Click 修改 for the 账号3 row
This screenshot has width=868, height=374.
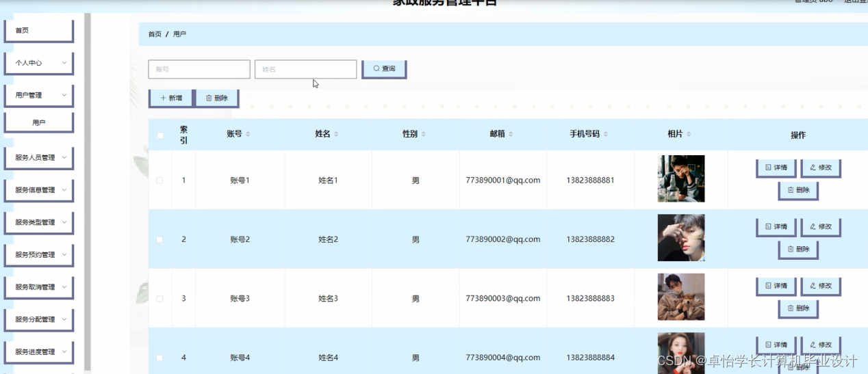(x=821, y=286)
